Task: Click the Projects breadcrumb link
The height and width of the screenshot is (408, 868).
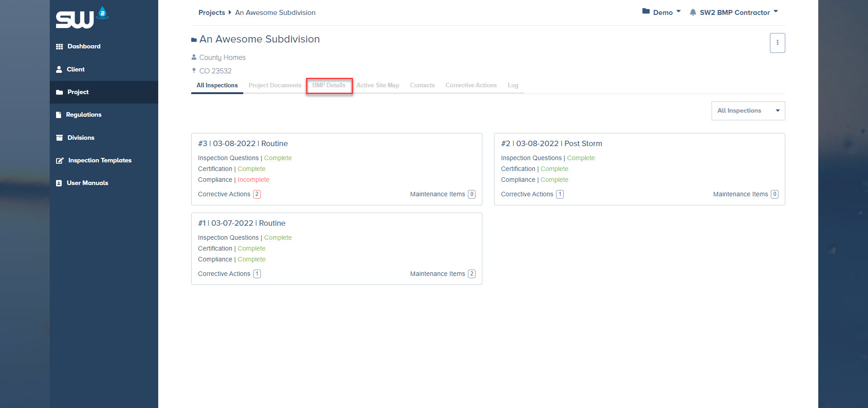Action: [212, 13]
